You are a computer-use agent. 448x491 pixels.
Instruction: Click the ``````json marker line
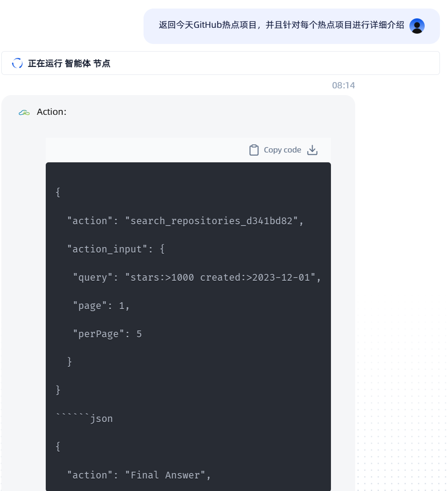(x=84, y=418)
